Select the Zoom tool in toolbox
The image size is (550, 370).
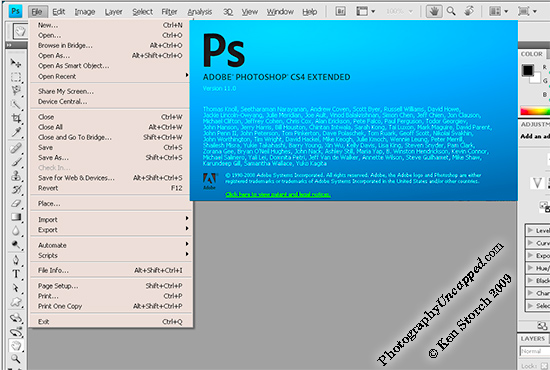(x=15, y=359)
